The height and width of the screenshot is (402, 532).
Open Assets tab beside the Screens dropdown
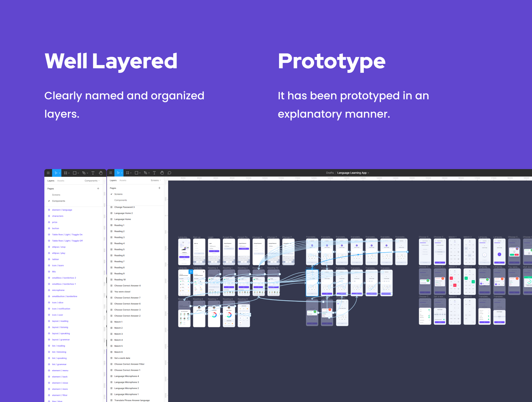point(123,180)
